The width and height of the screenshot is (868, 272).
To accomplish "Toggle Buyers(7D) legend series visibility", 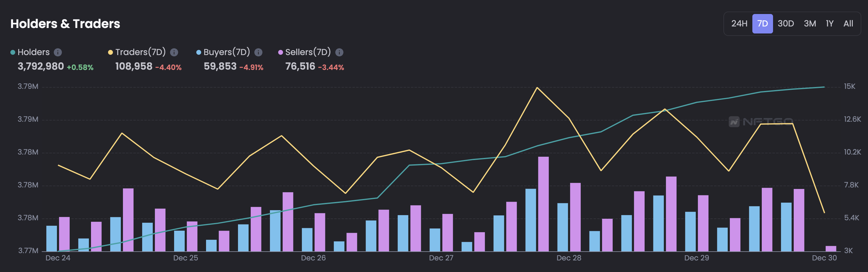I will tap(226, 52).
